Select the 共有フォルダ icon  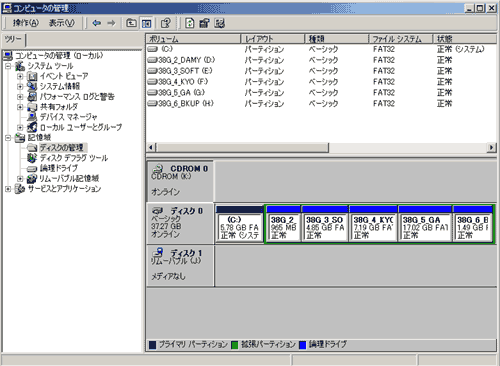point(32,107)
